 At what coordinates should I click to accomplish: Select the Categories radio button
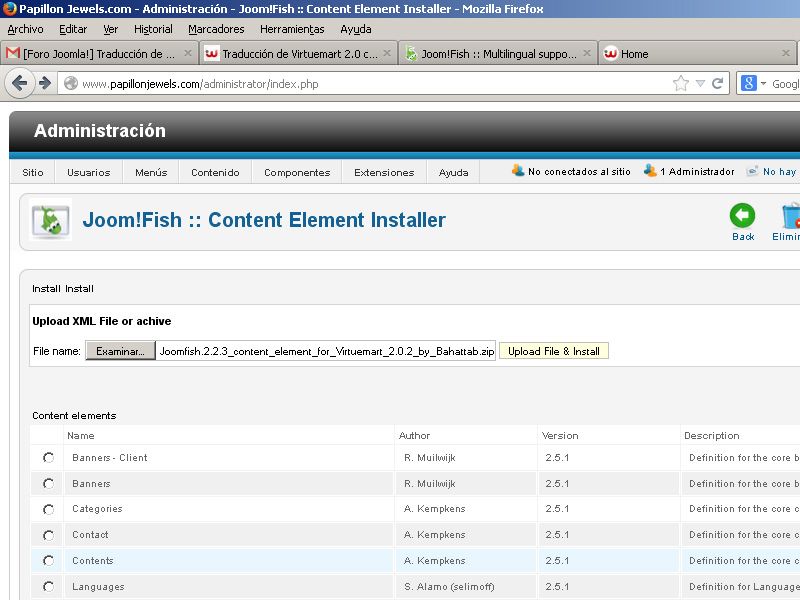(48, 509)
